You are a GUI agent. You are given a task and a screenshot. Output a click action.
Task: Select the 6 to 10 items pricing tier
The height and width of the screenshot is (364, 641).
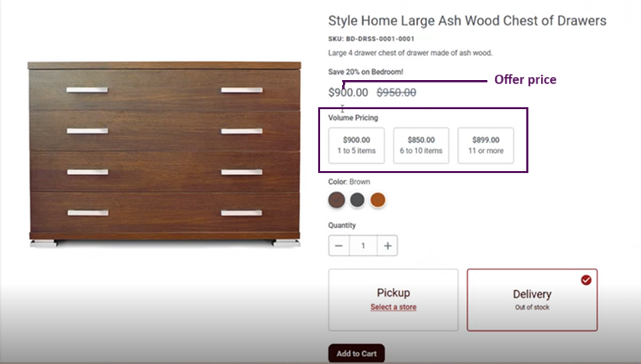[421, 145]
